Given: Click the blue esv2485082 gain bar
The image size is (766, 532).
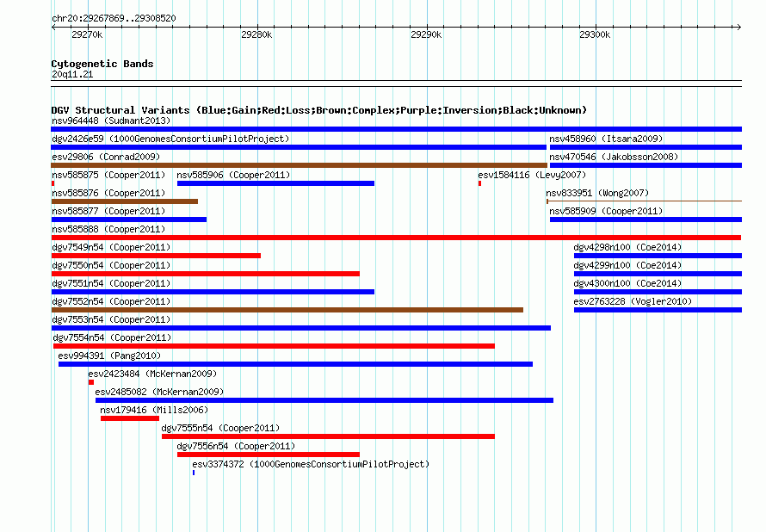Looking at the screenshot, I should tap(324, 400).
